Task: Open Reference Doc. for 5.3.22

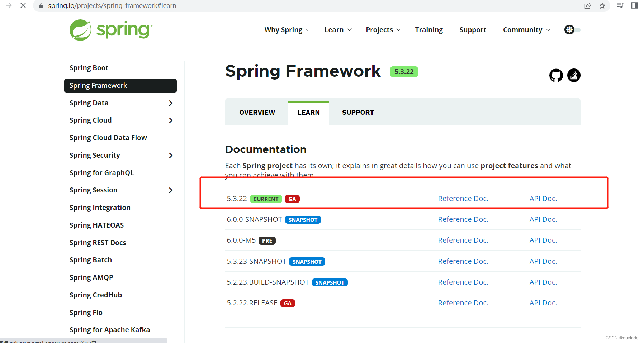Action: (463, 199)
